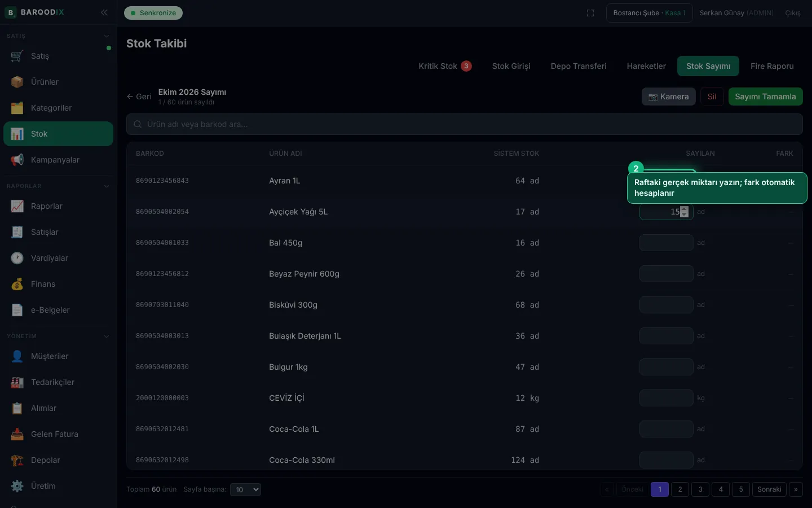
Task: Collapse the RAPORLAR sidebar section
Action: click(x=107, y=186)
